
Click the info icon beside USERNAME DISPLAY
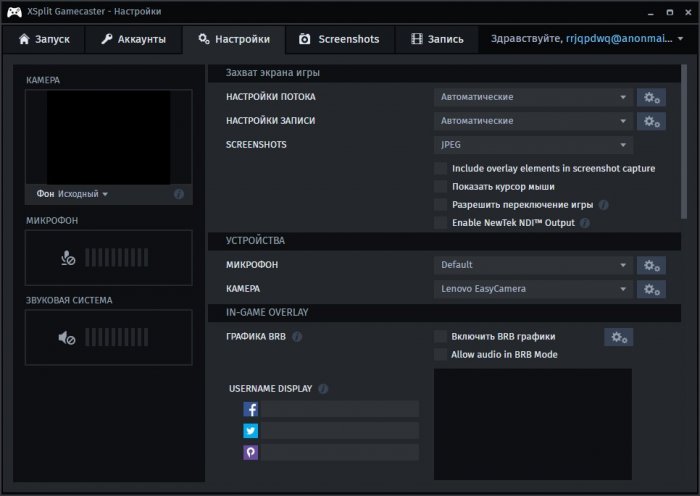tap(323, 389)
